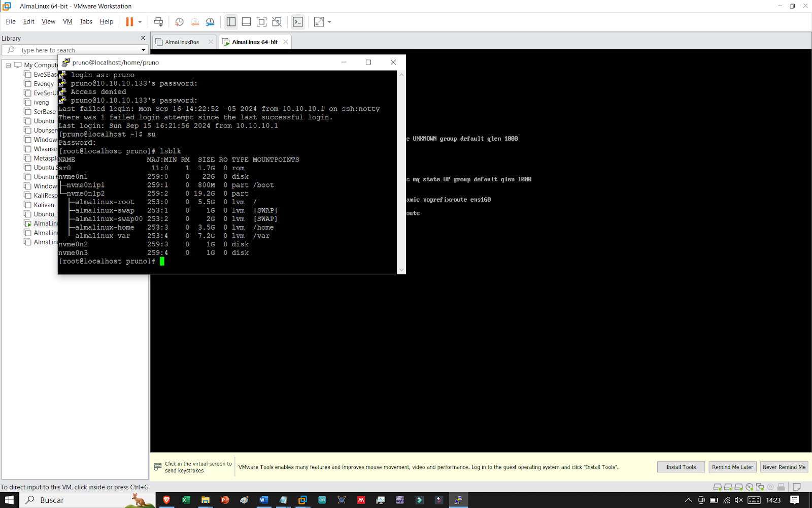The height and width of the screenshot is (508, 812).
Task: Open PowerPoint from the taskbar
Action: (x=225, y=500)
